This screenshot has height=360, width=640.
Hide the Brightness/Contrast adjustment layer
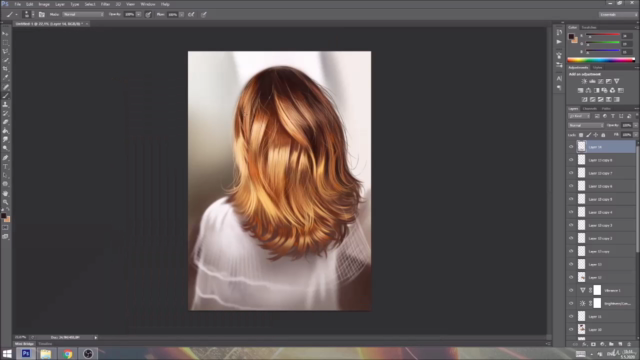pos(571,303)
